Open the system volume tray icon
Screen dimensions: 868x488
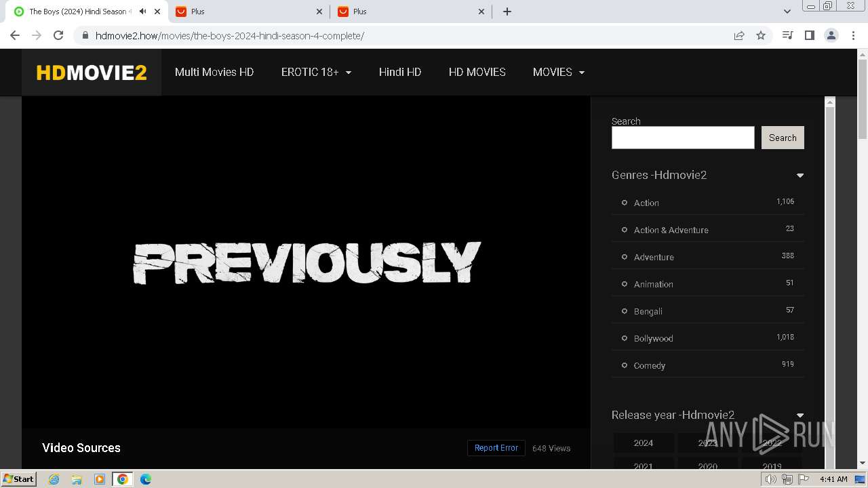point(771,479)
